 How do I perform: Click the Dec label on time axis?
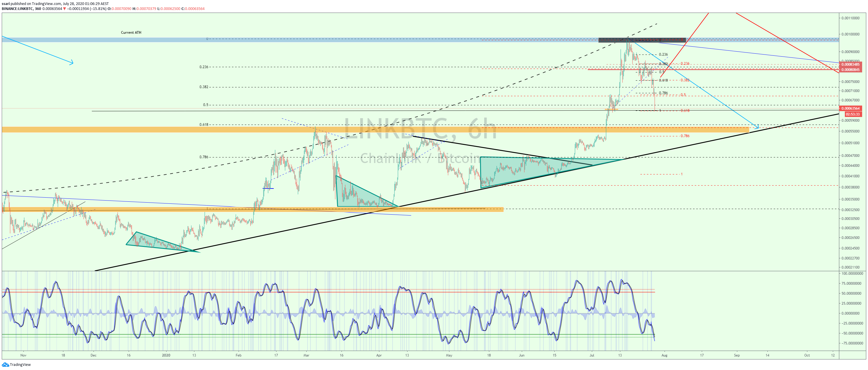coord(93,355)
